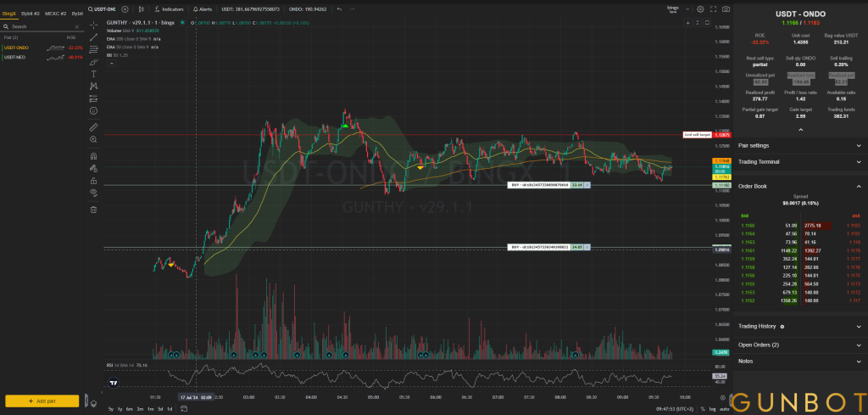Image resolution: width=868 pixels, height=415 pixels.
Task: Click the Volume SMA 9 indicator legend
Action: click(x=133, y=31)
